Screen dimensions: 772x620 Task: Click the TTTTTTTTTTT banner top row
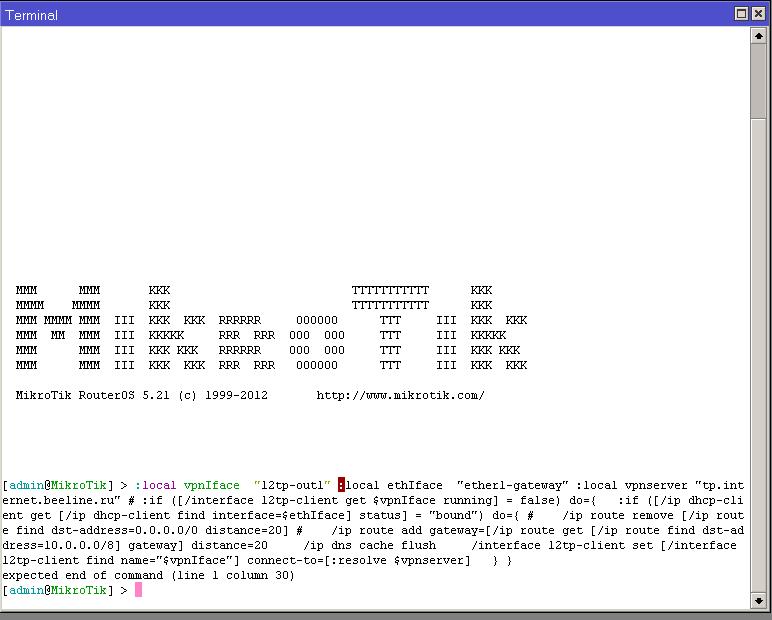390,290
